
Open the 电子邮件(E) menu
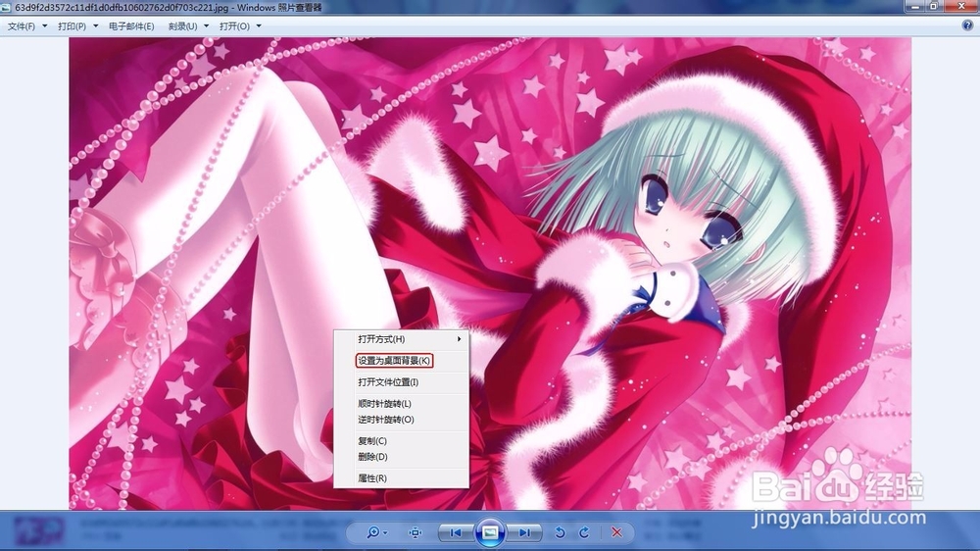[131, 26]
